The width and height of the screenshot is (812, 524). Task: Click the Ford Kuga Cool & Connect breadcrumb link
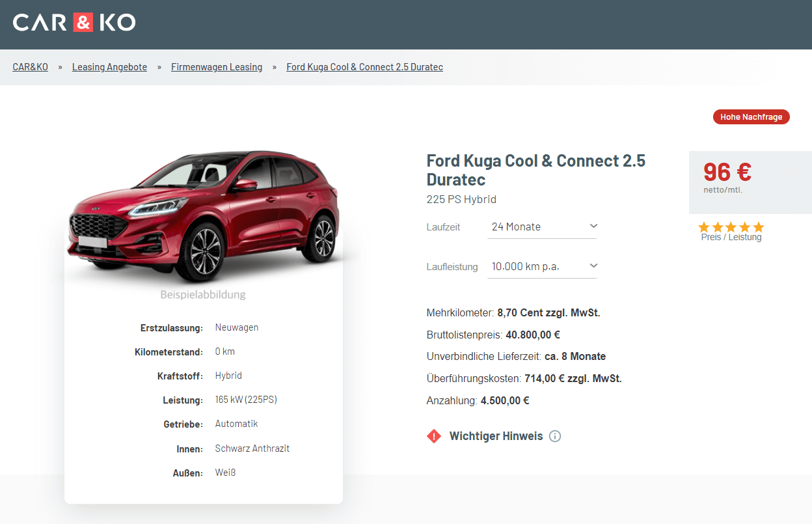click(365, 67)
